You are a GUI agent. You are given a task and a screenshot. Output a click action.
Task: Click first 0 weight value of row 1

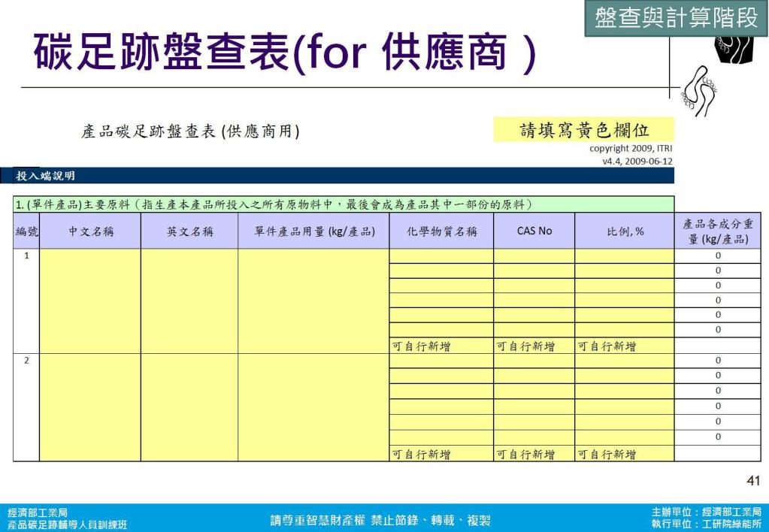(718, 255)
